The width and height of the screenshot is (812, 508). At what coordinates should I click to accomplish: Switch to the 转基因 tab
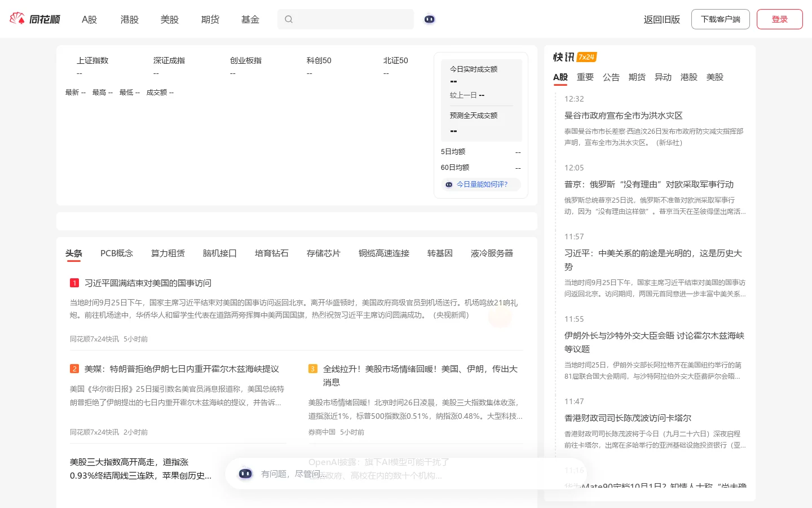pos(440,253)
